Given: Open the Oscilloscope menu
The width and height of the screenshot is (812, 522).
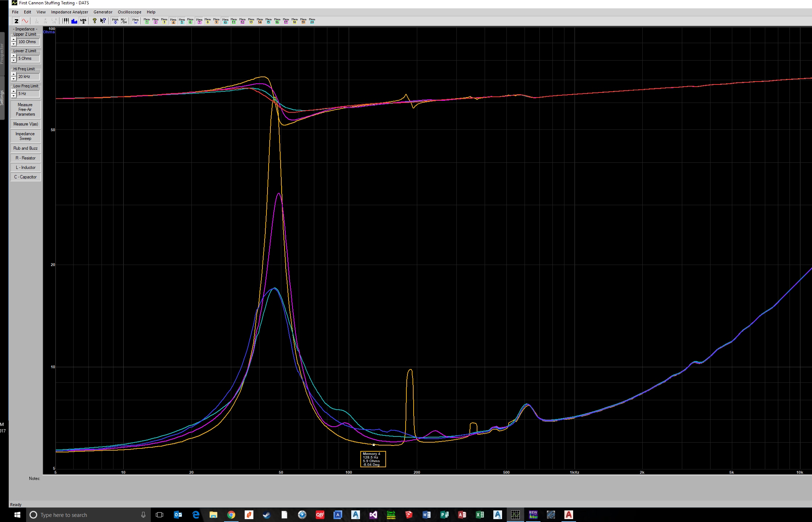Looking at the screenshot, I should click(x=129, y=12).
